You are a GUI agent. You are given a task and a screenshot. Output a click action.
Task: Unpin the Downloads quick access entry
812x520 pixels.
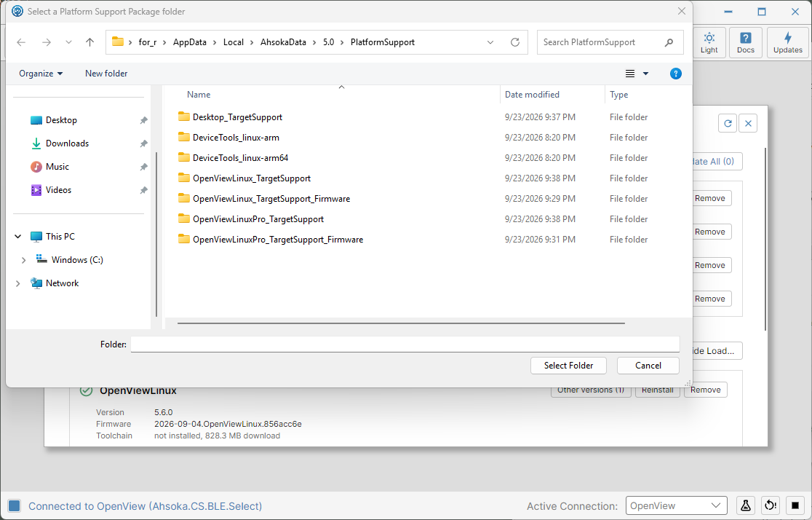pos(143,143)
